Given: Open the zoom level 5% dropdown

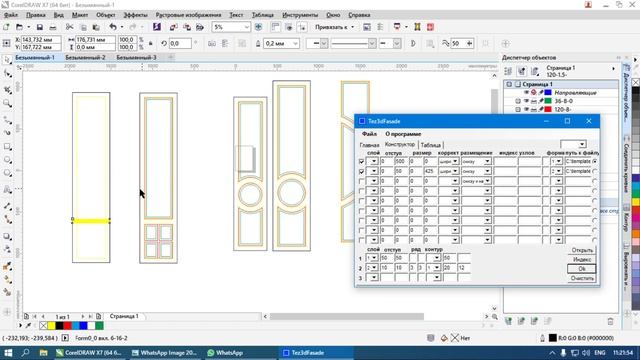Looking at the screenshot, I should tap(247, 27).
